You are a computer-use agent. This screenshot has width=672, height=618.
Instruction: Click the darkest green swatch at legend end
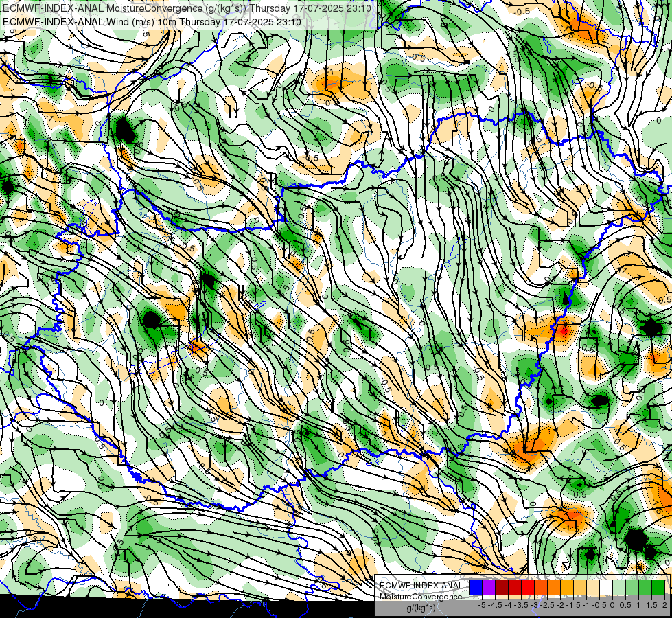658,588
